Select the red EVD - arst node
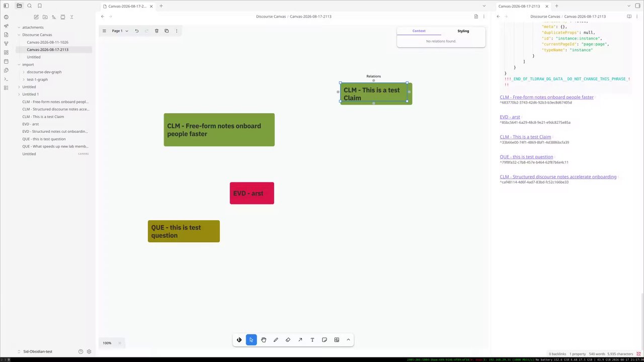The height and width of the screenshot is (362, 644). pyautogui.click(x=252, y=193)
